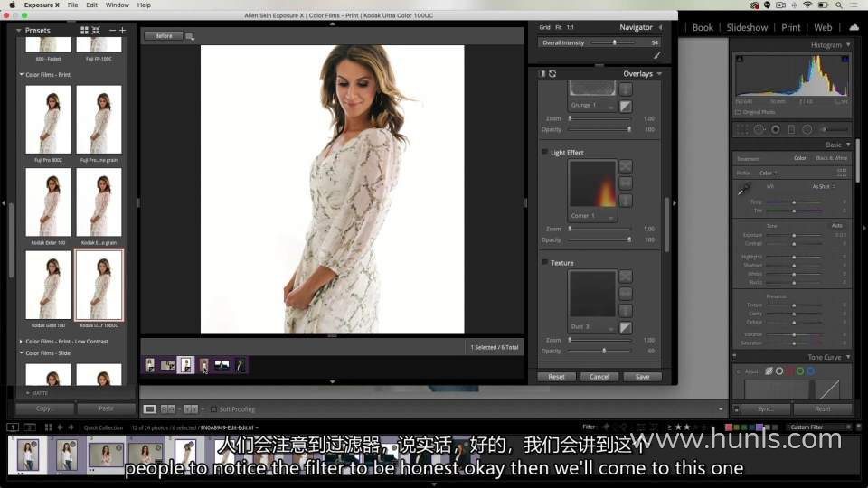Adjust the Overall Intensity slider
Image resolution: width=868 pixels, height=488 pixels.
[615, 42]
